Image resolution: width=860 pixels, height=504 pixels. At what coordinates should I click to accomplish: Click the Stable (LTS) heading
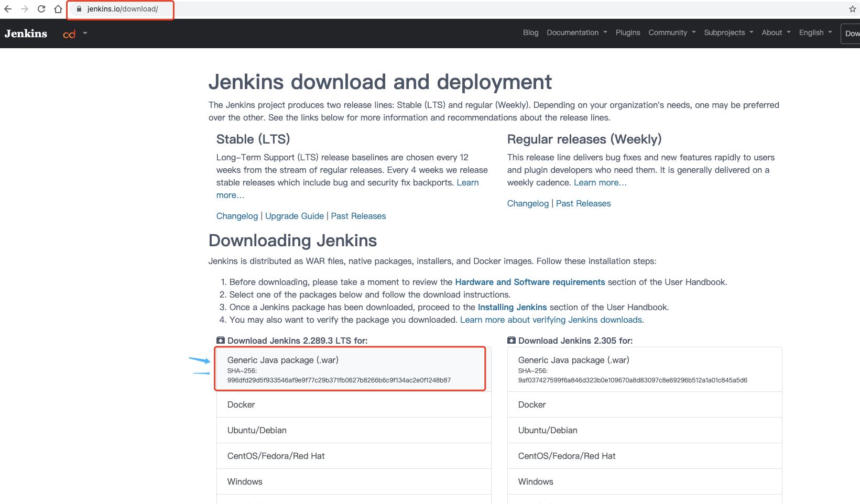point(253,139)
